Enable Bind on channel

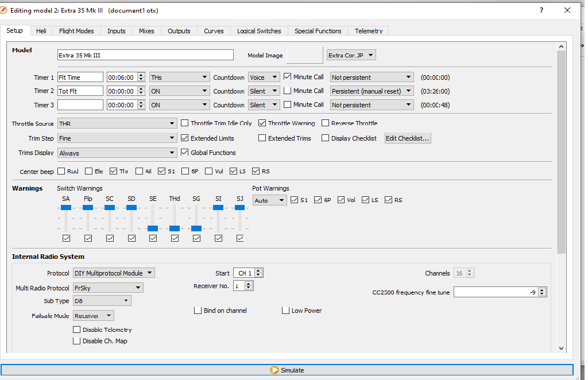click(198, 310)
